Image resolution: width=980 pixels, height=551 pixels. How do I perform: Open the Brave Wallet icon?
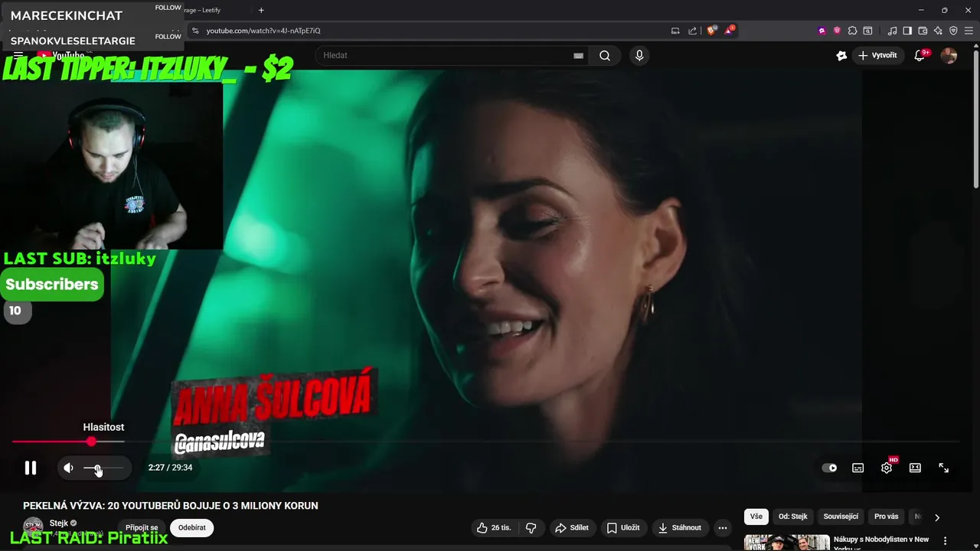(x=923, y=31)
